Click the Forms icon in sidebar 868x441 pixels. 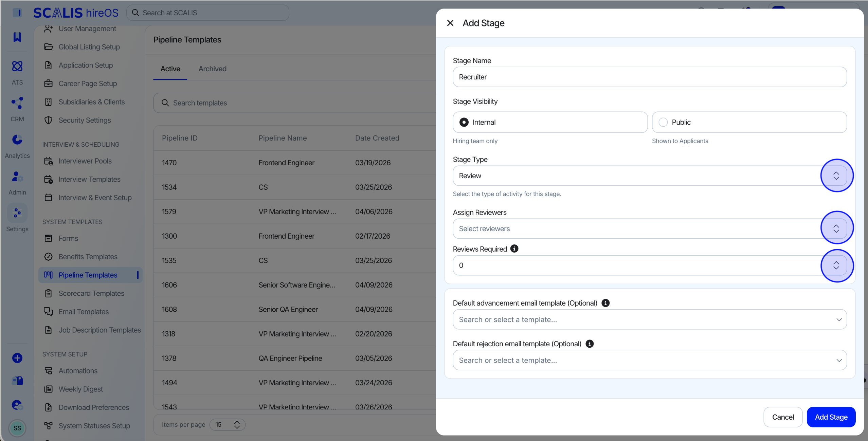tap(49, 238)
